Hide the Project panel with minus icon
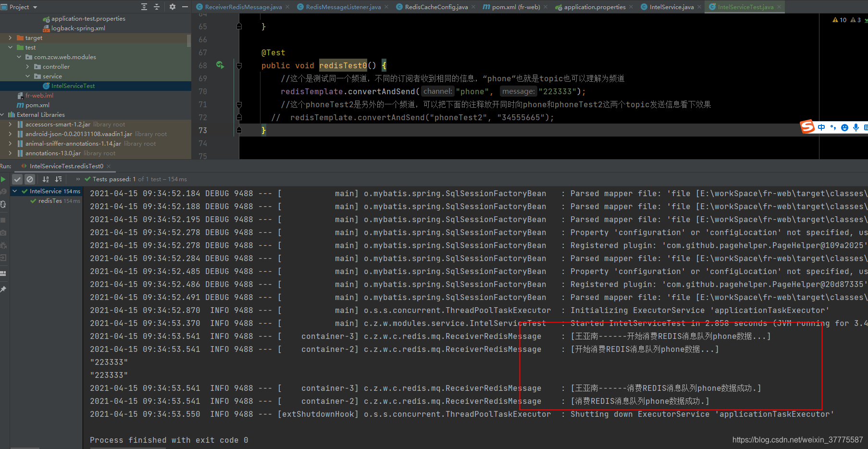This screenshot has height=449, width=868. coord(185,7)
